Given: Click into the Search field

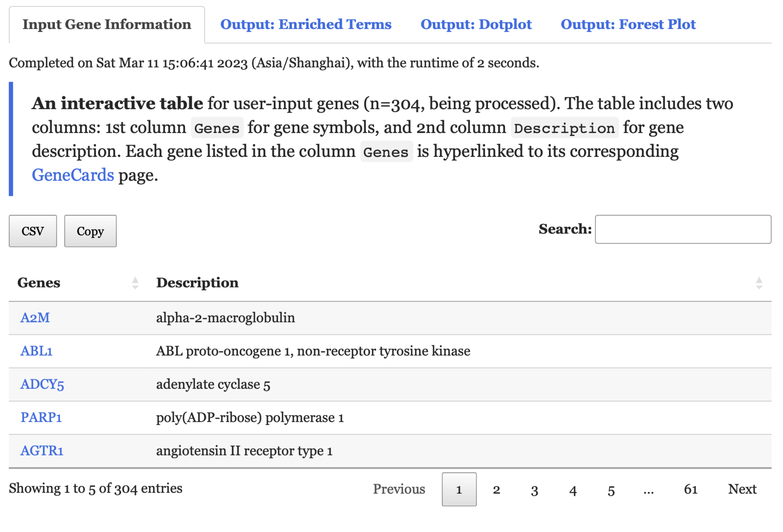Looking at the screenshot, I should point(683,229).
